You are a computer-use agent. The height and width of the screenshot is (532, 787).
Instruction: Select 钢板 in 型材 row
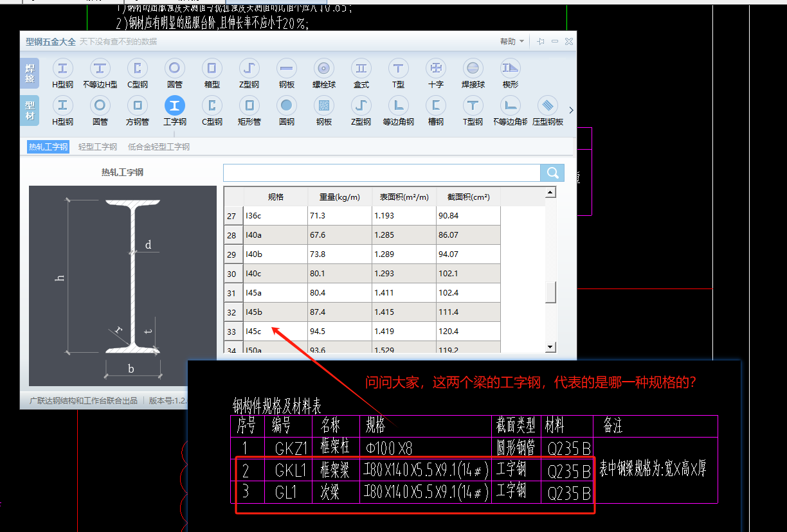[x=323, y=111]
